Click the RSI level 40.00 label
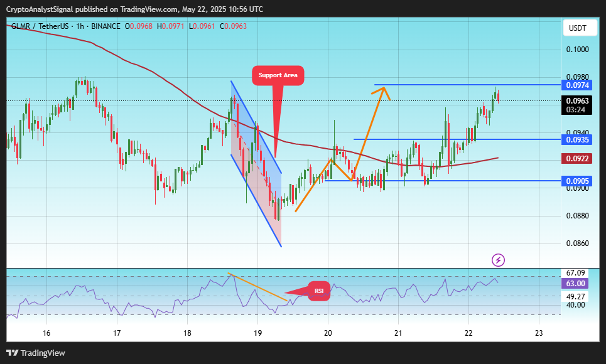 tap(575, 305)
